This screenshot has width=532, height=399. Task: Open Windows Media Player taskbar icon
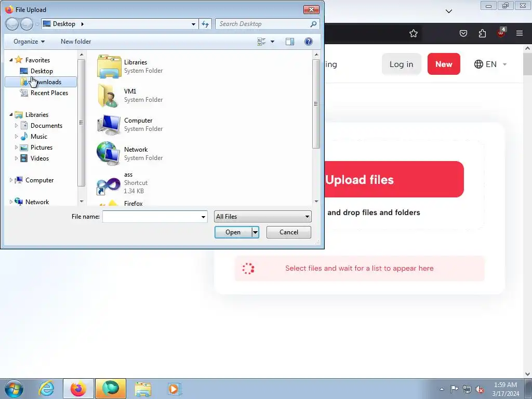click(175, 389)
